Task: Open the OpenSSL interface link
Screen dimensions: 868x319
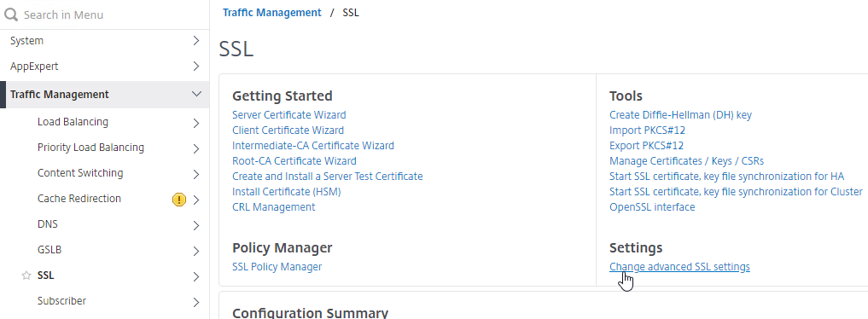Action: pos(652,207)
